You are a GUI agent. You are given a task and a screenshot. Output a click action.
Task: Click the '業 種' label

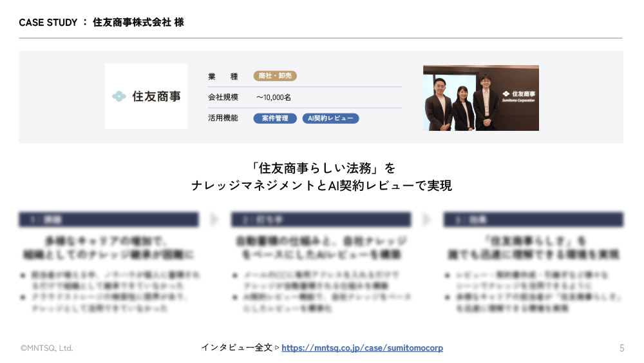click(x=223, y=77)
